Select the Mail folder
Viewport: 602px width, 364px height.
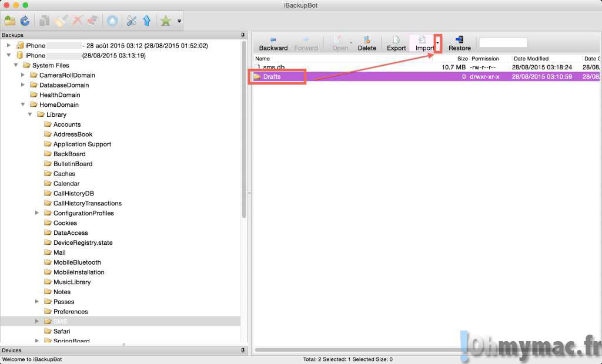(59, 252)
